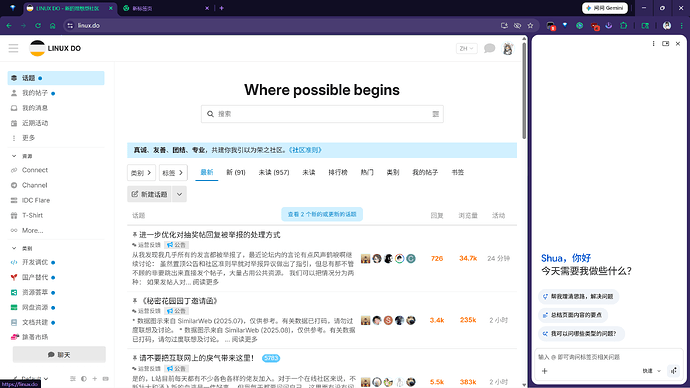Open new browser tab plus button
The height and width of the screenshot is (388, 690).
point(221,8)
